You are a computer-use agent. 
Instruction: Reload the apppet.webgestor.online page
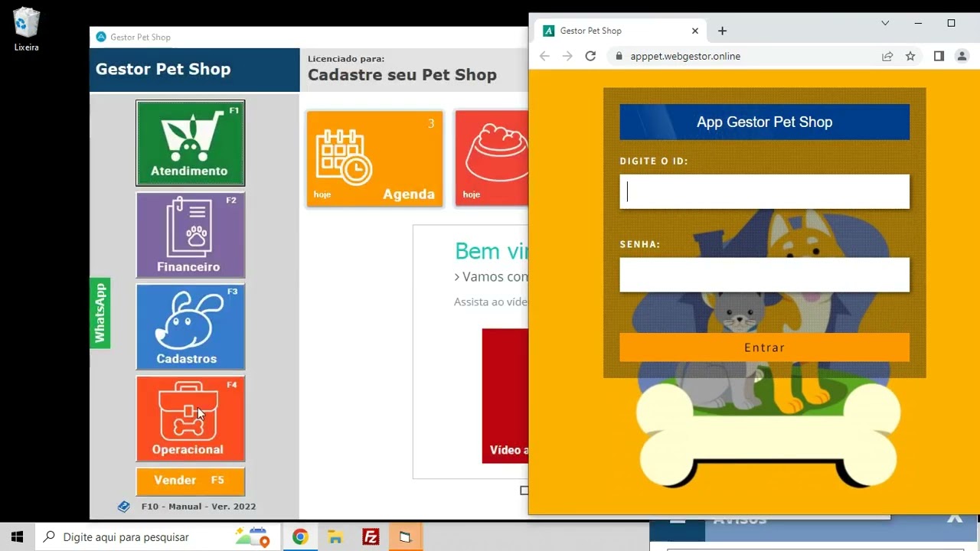[590, 56]
